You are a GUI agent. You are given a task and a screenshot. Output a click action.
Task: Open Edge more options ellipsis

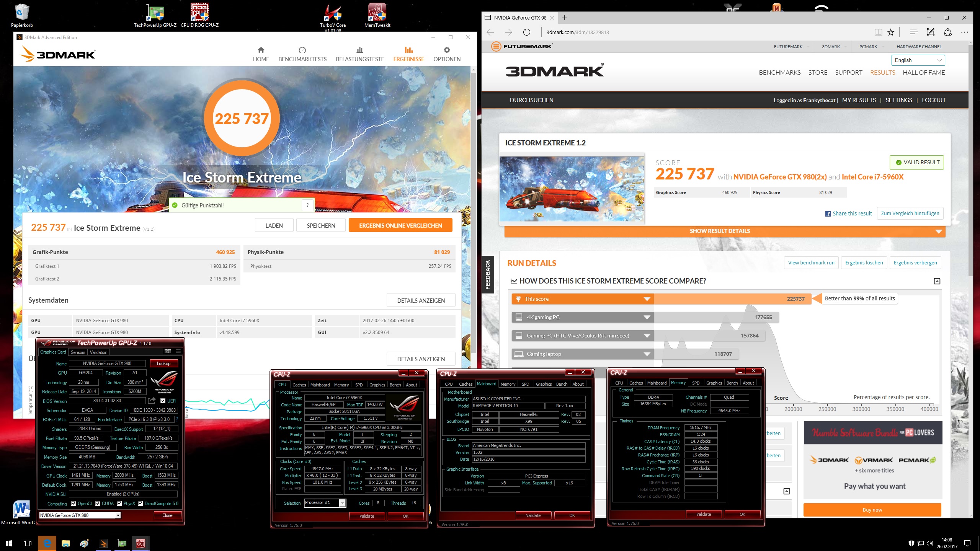[964, 32]
